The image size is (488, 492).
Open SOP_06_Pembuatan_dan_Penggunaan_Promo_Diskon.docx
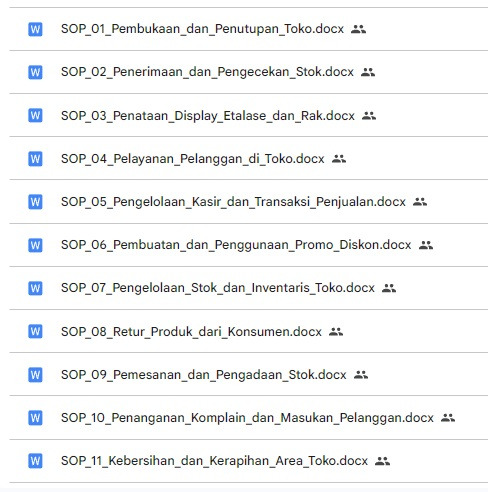point(236,245)
